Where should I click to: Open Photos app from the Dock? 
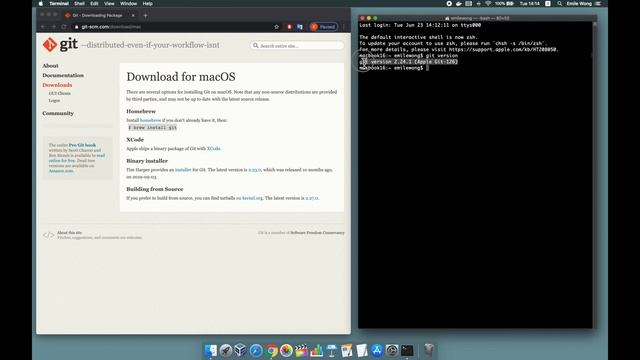[286, 350]
